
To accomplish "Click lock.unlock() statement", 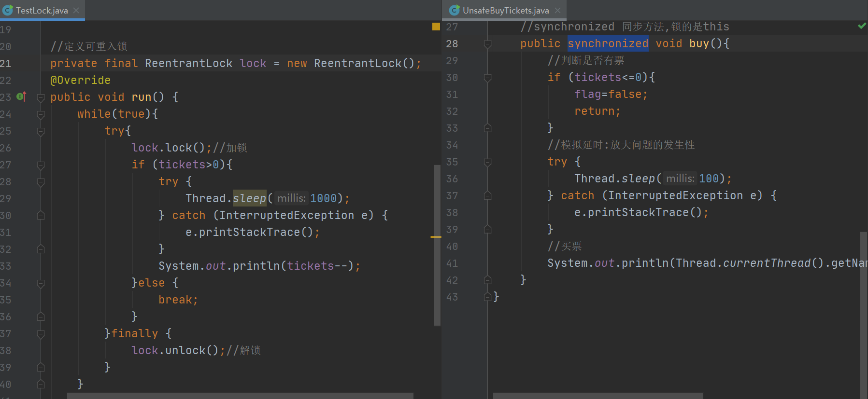I will [x=178, y=350].
